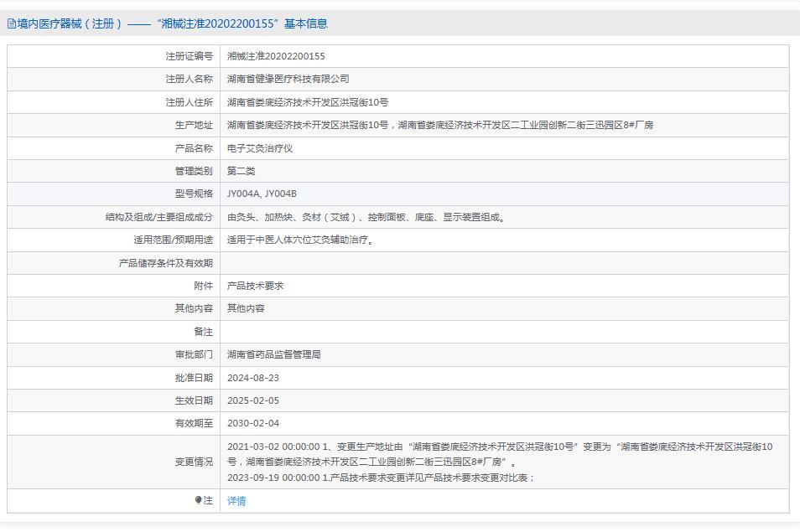This screenshot has width=800, height=532.
Task: Select the approval date 2024-08-23
Action: (258, 377)
